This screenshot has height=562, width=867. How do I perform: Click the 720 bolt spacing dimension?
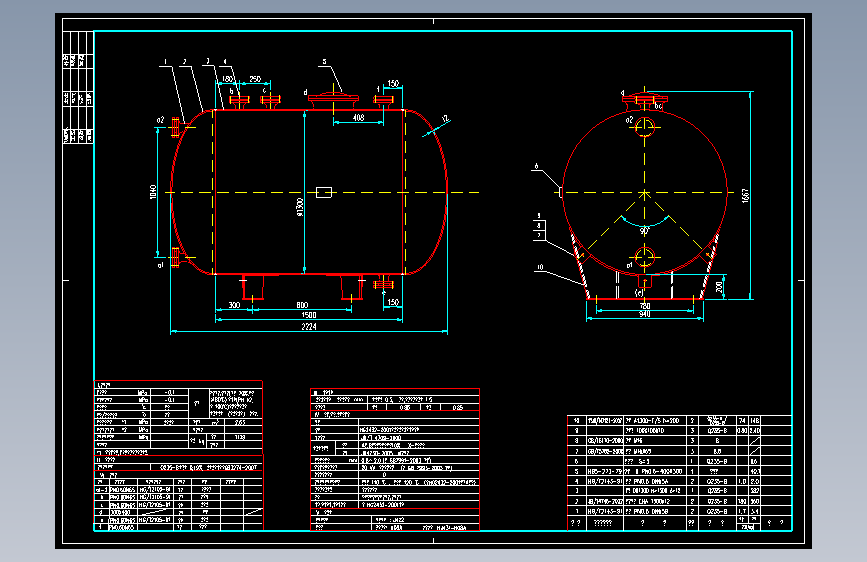[645, 305]
